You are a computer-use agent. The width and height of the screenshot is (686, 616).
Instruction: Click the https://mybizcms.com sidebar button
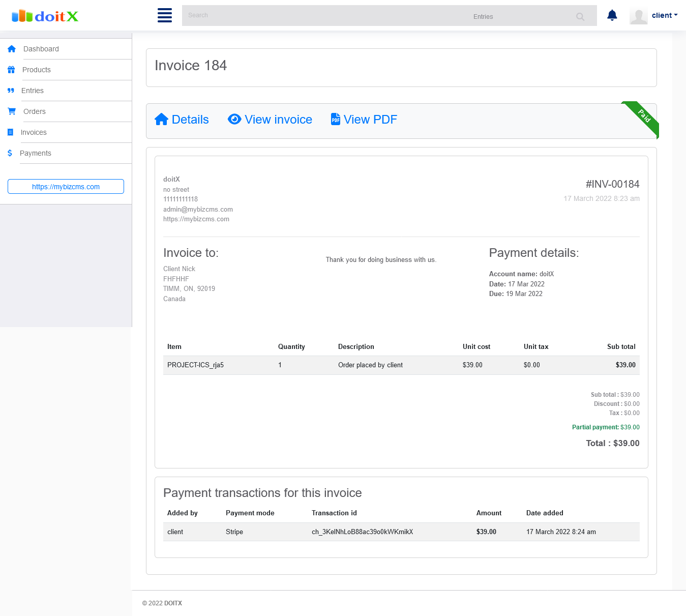coord(66,186)
